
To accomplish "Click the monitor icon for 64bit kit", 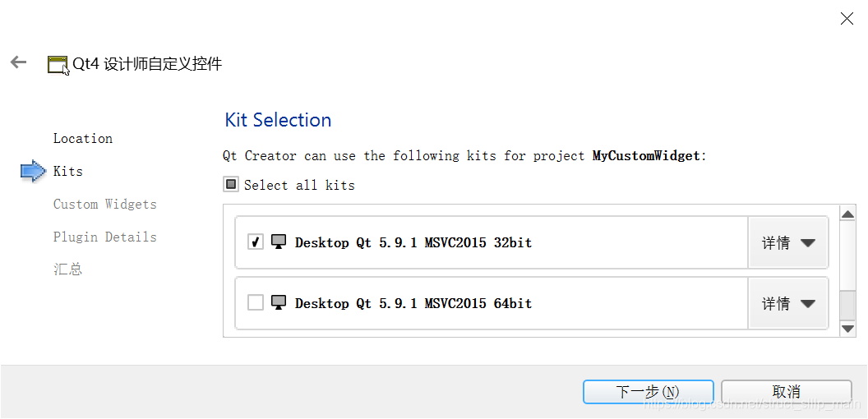I will pyautogui.click(x=279, y=302).
